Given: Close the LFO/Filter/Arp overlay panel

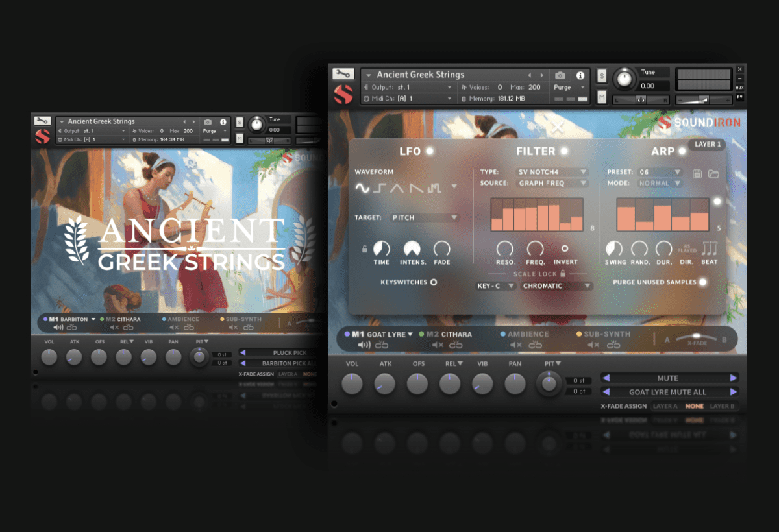Looking at the screenshot, I should point(558,127).
